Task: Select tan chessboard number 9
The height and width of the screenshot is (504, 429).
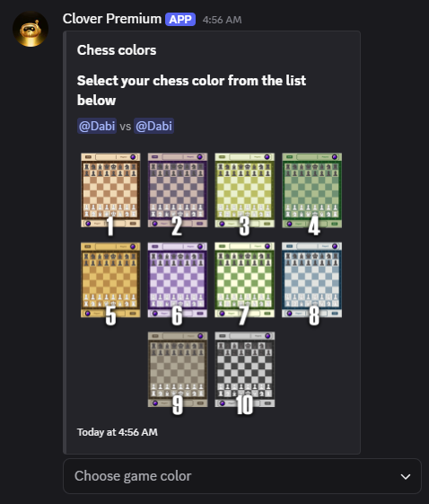Action: point(178,369)
